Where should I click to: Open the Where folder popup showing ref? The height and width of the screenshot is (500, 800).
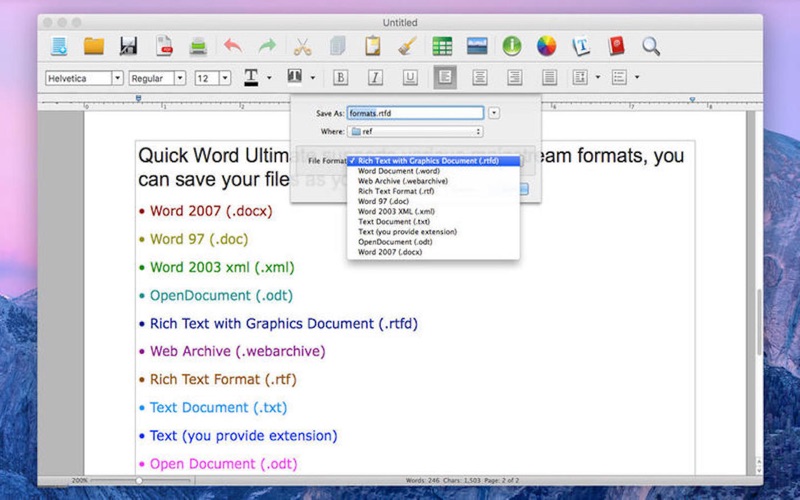[x=415, y=132]
